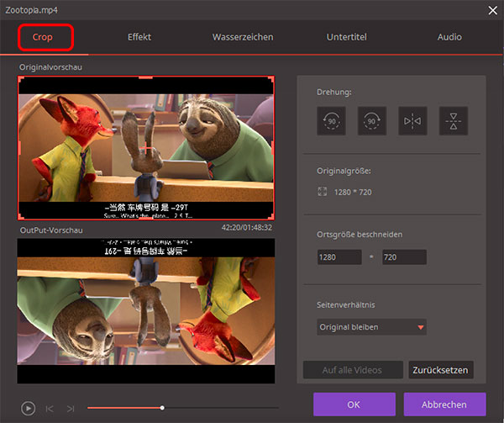Rotate video 90 degrees counterclockwise
The width and height of the screenshot is (504, 423).
pyautogui.click(x=332, y=121)
